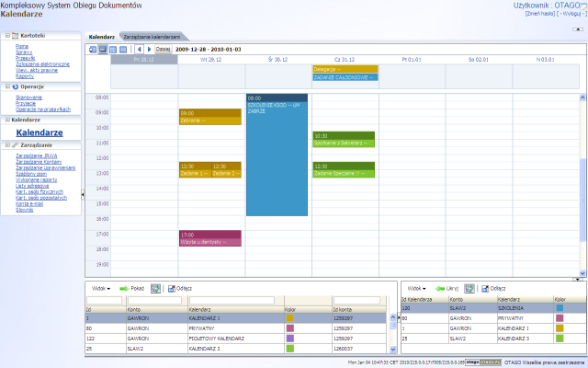This screenshot has height=368, width=588.
Task: Click green Pokaż arrow icon
Action: [124, 289]
